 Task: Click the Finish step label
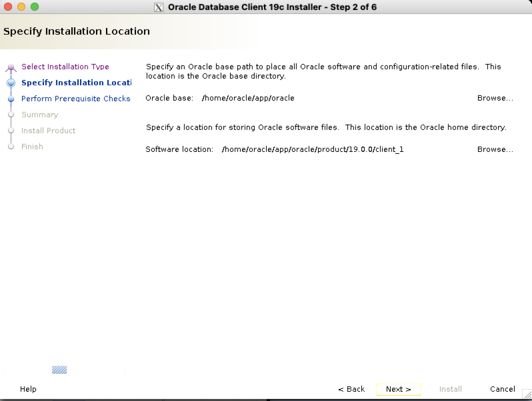point(32,146)
